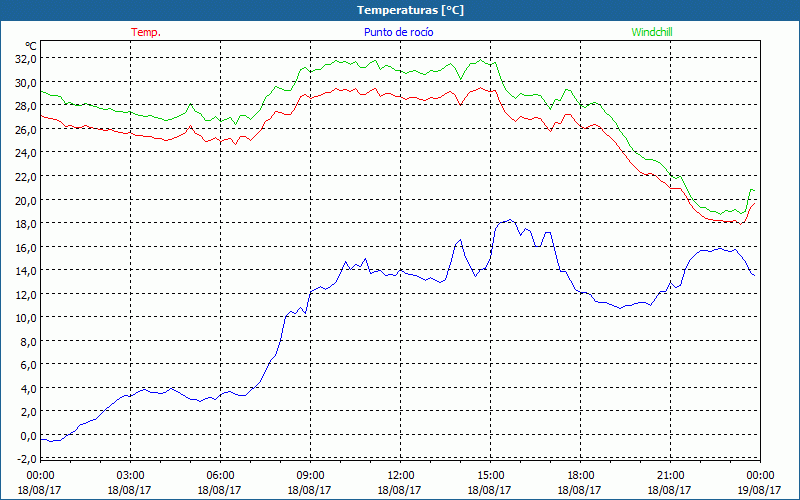Click the 12:00 time axis label

point(401,476)
